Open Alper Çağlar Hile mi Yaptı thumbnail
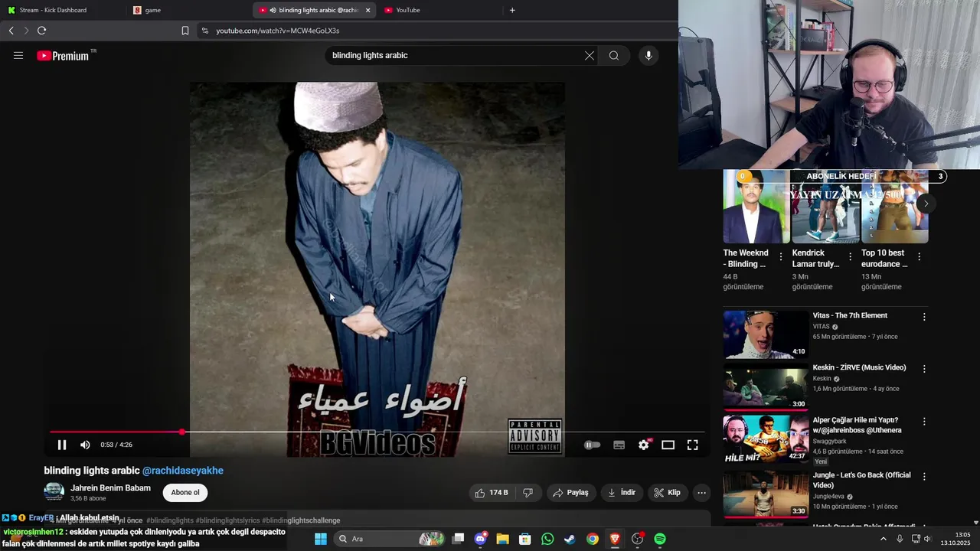The width and height of the screenshot is (980, 551). click(766, 439)
